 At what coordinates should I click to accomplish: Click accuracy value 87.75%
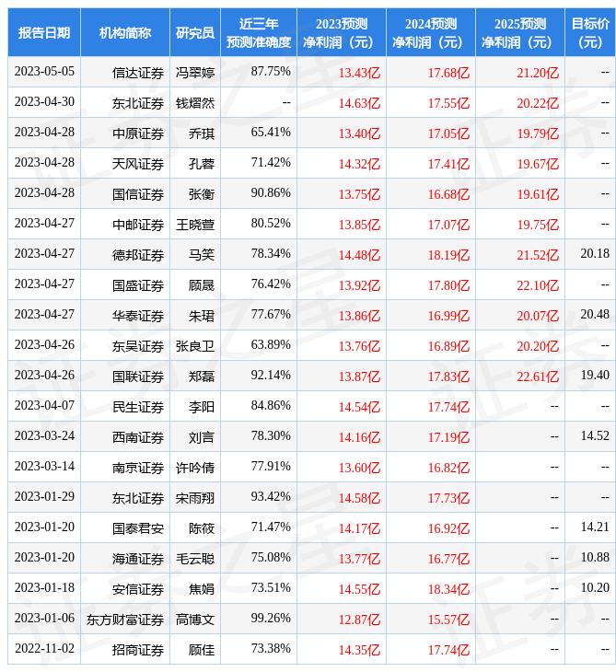(271, 71)
